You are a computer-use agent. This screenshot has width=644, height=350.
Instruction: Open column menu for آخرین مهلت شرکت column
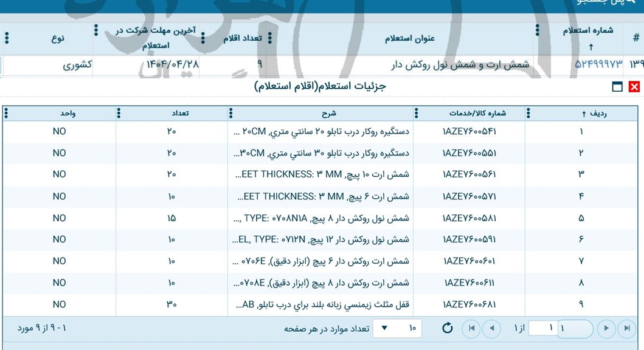tap(95, 29)
